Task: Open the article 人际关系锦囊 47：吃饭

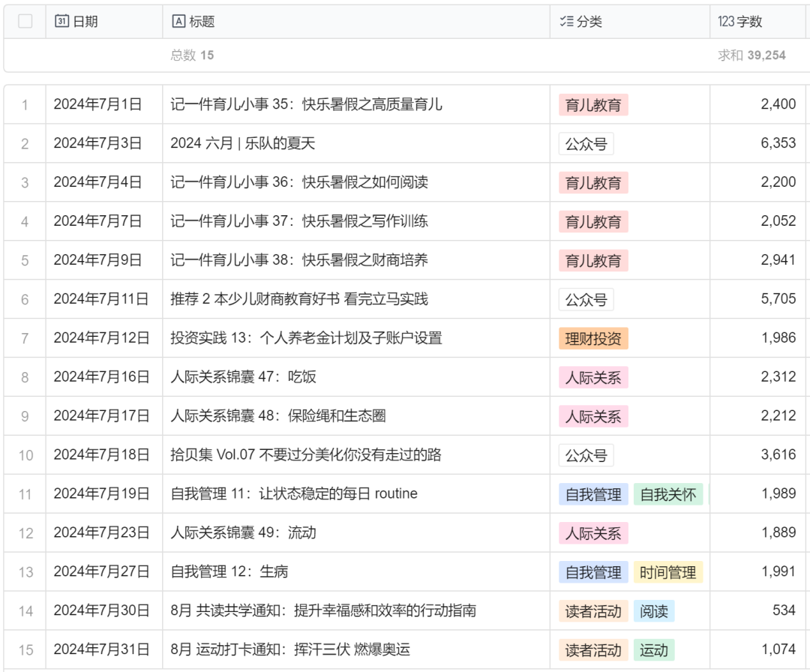Action: pyautogui.click(x=243, y=377)
